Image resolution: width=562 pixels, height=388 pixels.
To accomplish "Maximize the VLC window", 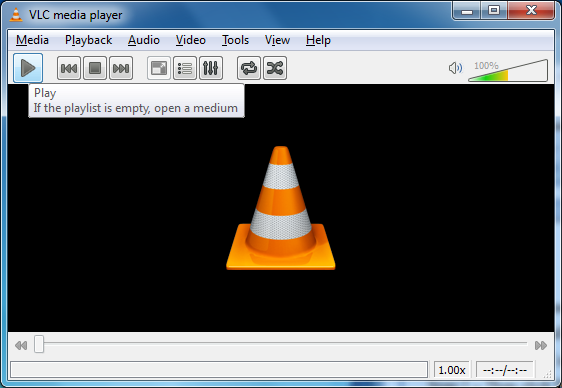I will coord(494,11).
